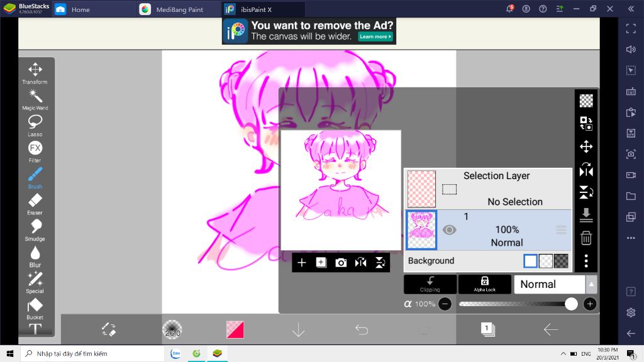Click the undo arrow
644x362 pixels.
tap(362, 329)
